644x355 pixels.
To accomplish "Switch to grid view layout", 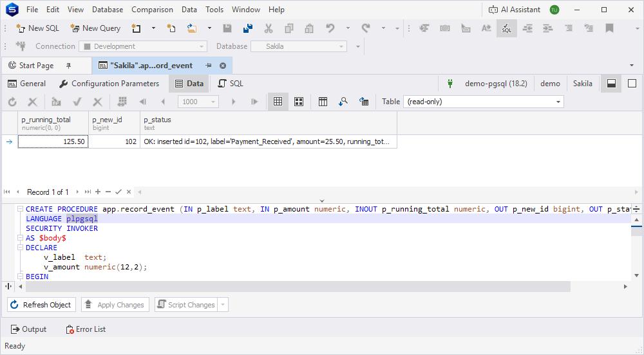I will point(278,102).
